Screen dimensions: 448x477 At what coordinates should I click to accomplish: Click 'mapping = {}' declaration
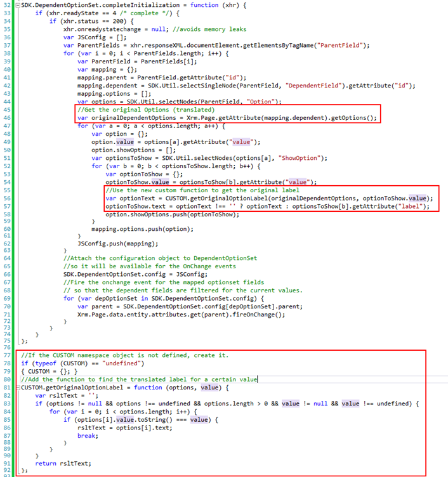pyautogui.click(x=114, y=70)
